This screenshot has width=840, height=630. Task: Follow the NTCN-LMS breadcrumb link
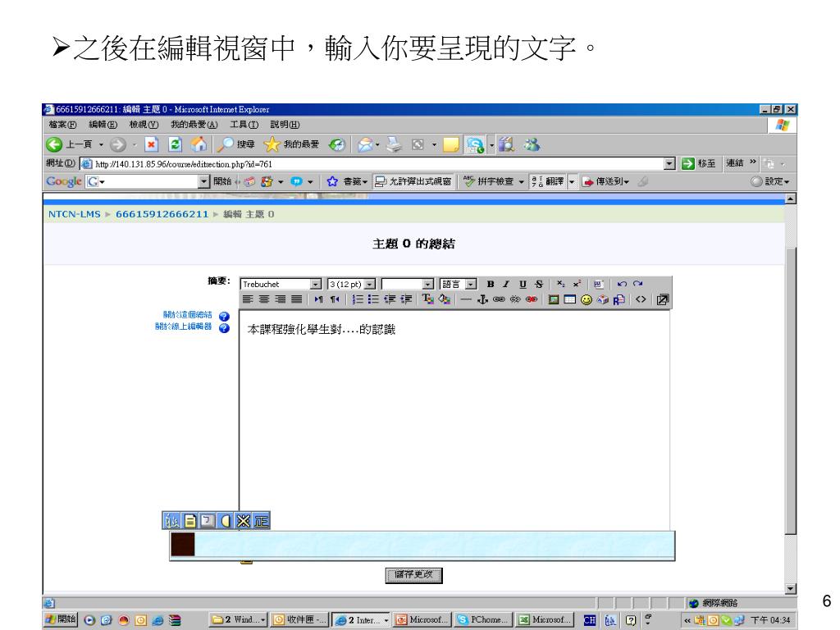pyautogui.click(x=75, y=214)
